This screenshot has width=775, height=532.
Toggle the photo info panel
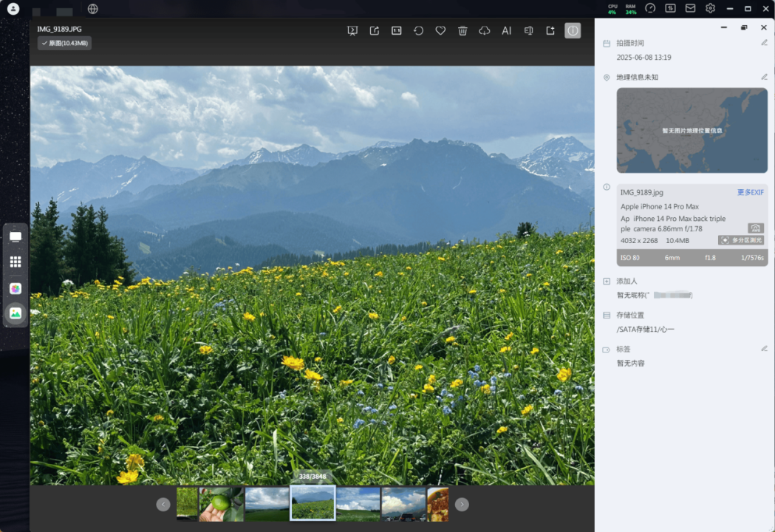point(573,30)
